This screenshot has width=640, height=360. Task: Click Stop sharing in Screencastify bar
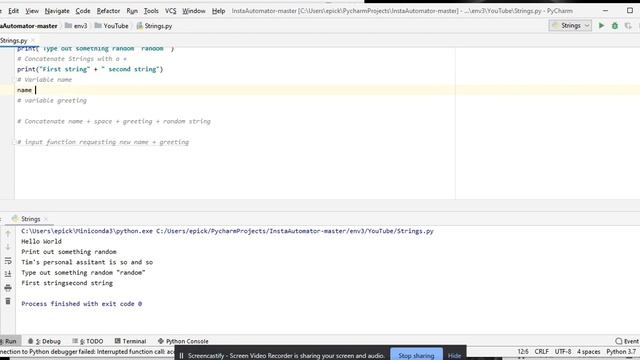click(x=416, y=356)
